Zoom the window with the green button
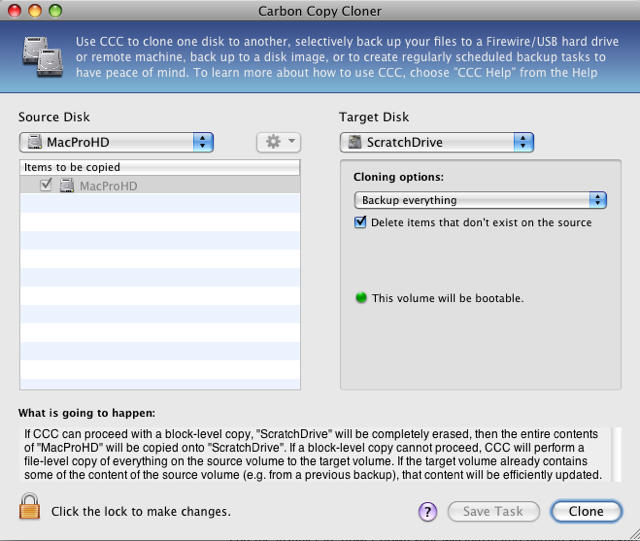This screenshot has height=541, width=640. coord(56,11)
